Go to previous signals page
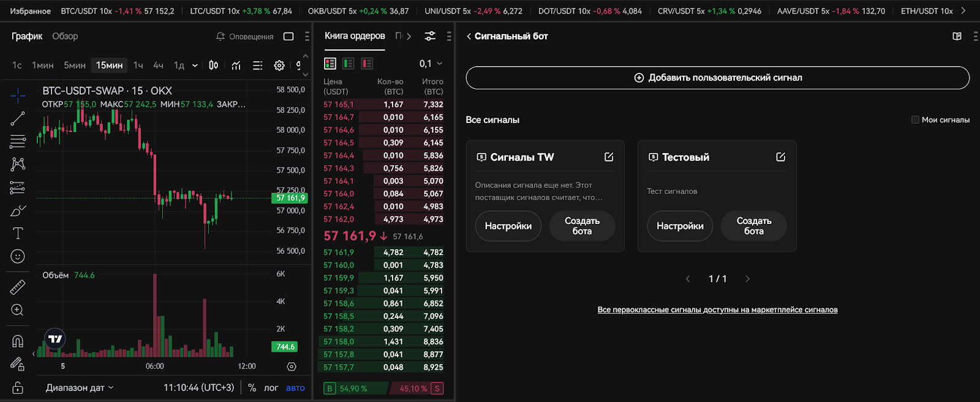 point(688,279)
